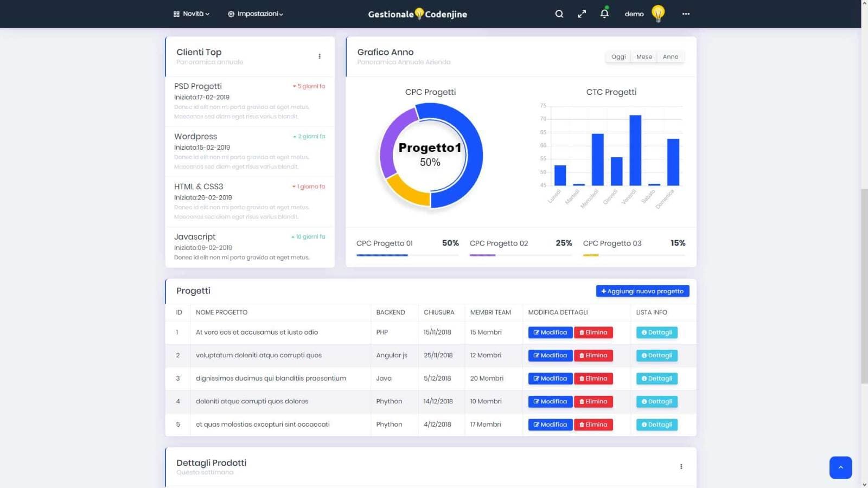This screenshot has width=868, height=488.
Task: Click the NOME PROGETTO column header
Action: tap(221, 312)
